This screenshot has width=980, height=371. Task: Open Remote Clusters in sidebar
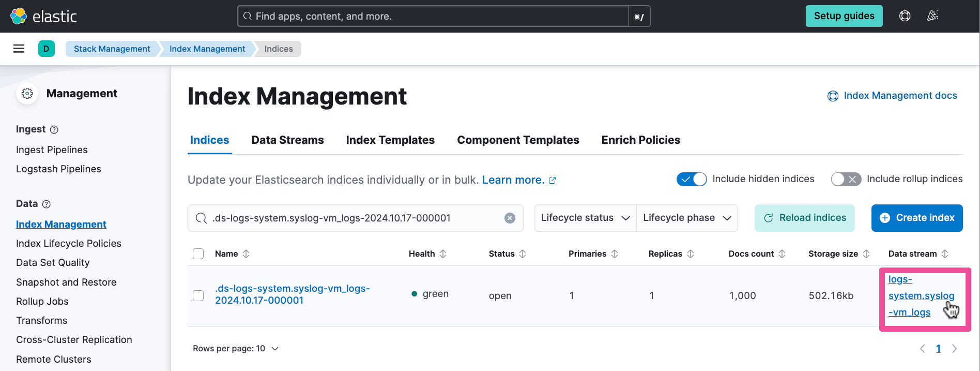tap(54, 360)
